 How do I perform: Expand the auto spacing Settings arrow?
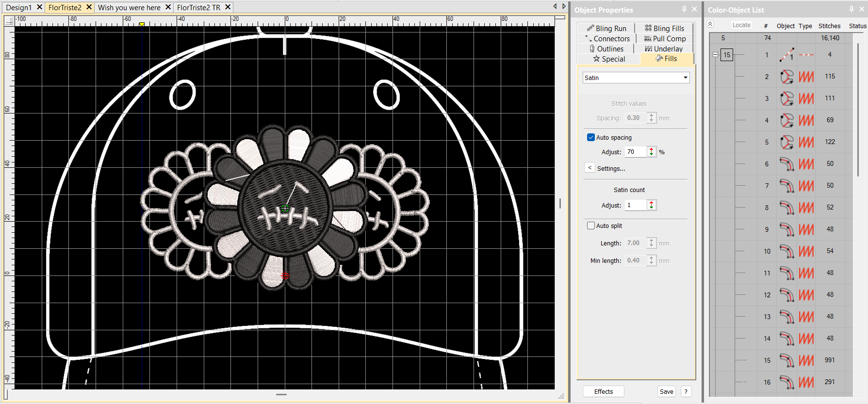click(590, 168)
